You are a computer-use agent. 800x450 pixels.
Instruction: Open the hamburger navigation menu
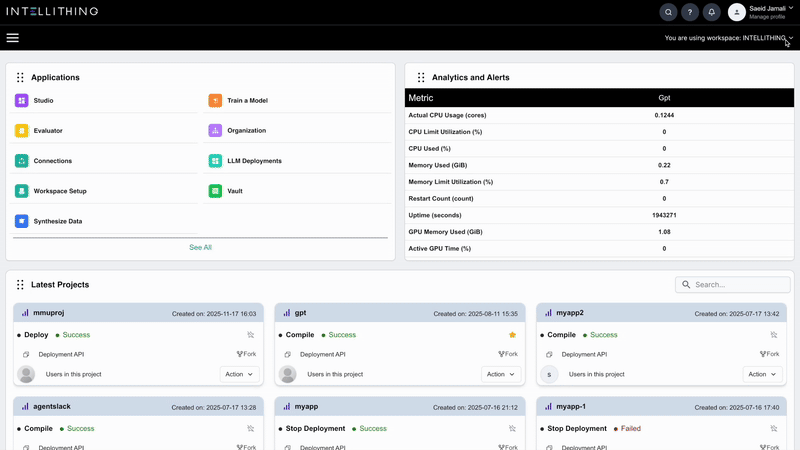tap(13, 38)
